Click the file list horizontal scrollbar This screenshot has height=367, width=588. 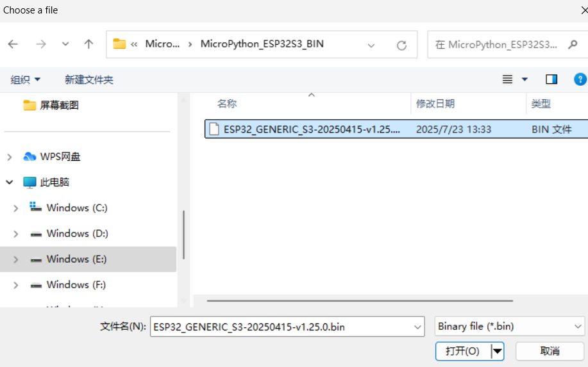tap(360, 300)
